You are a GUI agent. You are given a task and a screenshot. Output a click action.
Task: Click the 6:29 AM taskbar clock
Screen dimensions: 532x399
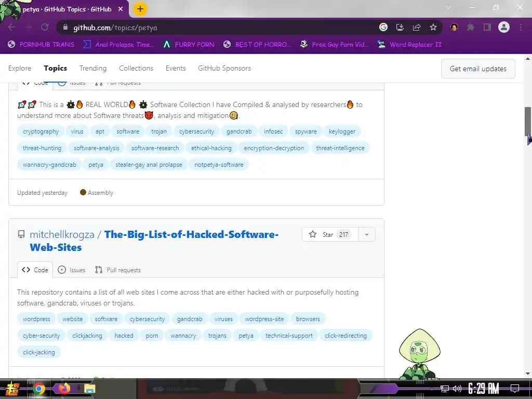(x=484, y=389)
